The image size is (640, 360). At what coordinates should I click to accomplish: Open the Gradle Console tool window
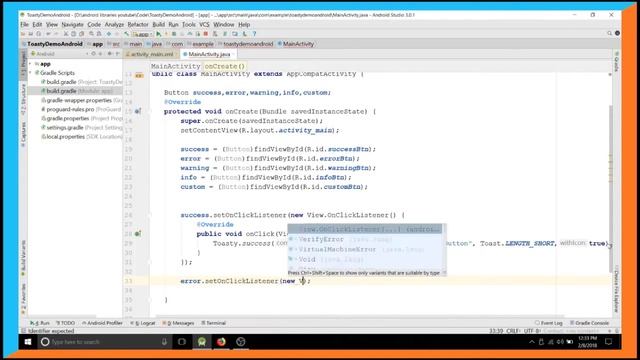click(589, 323)
